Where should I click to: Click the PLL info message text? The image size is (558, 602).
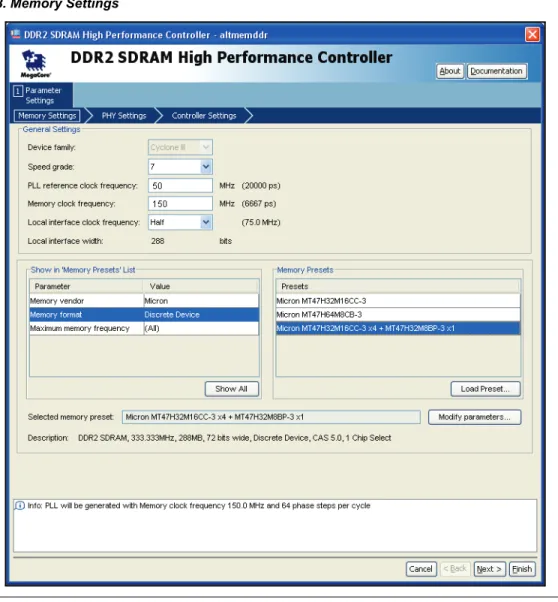pyautogui.click(x=199, y=506)
